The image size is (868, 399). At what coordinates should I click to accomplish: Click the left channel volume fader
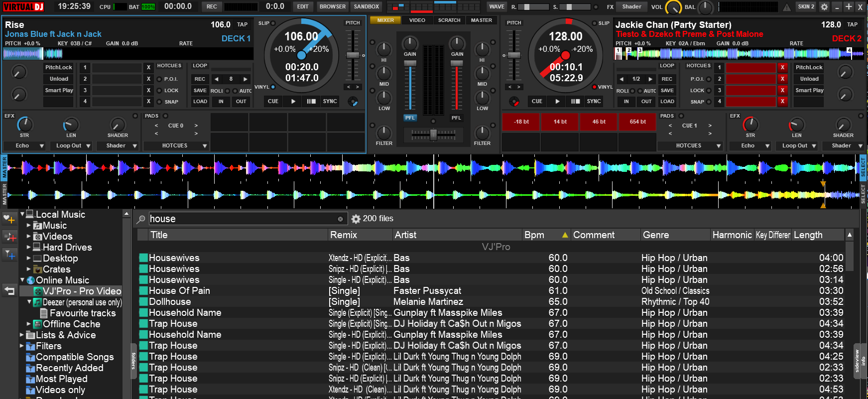click(x=410, y=64)
